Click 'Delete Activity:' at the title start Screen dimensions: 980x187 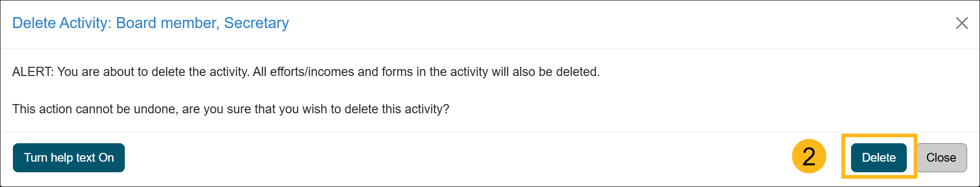[x=62, y=23]
